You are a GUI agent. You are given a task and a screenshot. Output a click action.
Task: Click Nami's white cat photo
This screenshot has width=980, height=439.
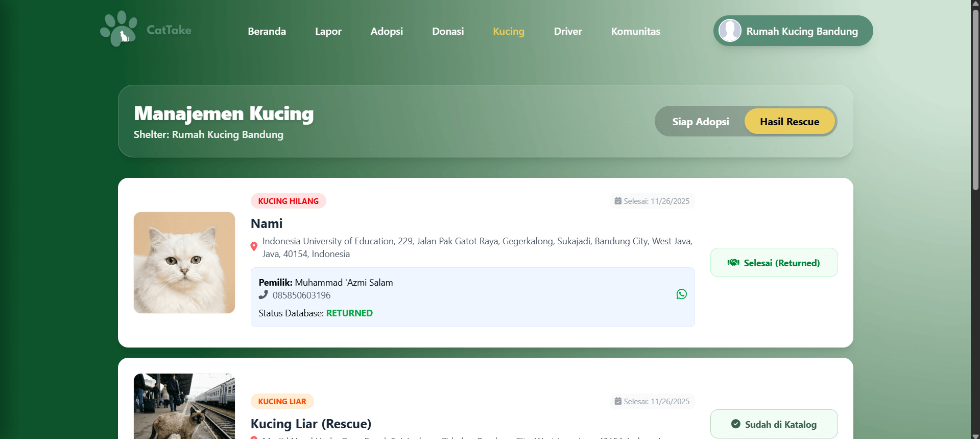[184, 263]
